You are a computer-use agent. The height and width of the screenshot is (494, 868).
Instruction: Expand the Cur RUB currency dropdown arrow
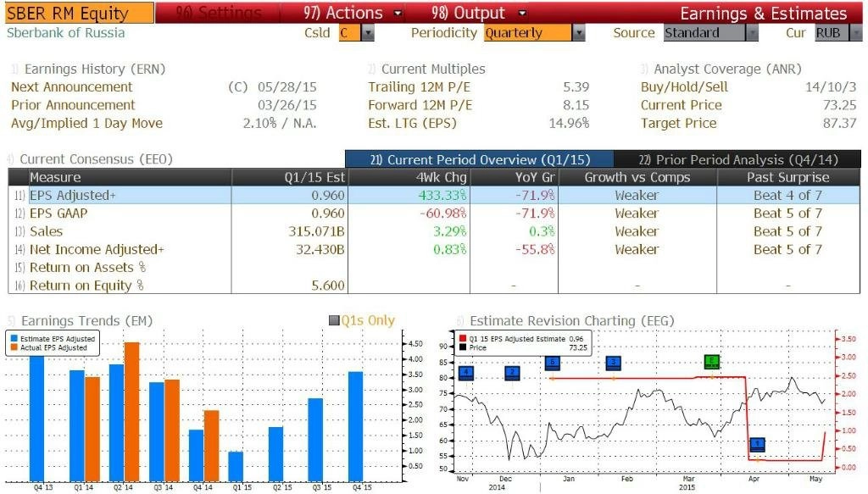click(856, 33)
